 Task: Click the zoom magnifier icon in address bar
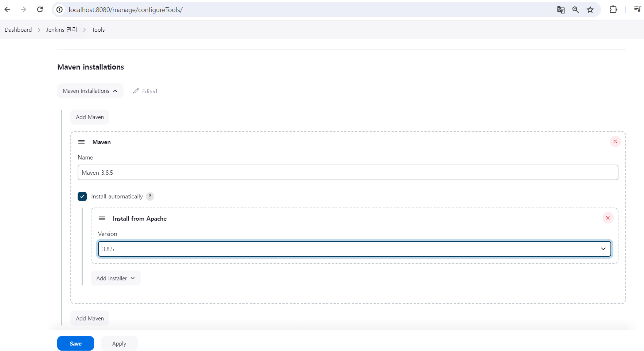click(x=575, y=10)
